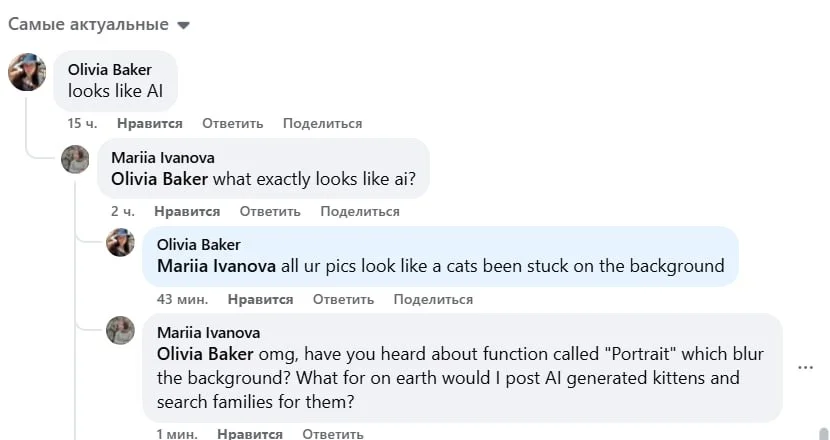Open Olivia Baker's profile name on top comment

coord(109,69)
